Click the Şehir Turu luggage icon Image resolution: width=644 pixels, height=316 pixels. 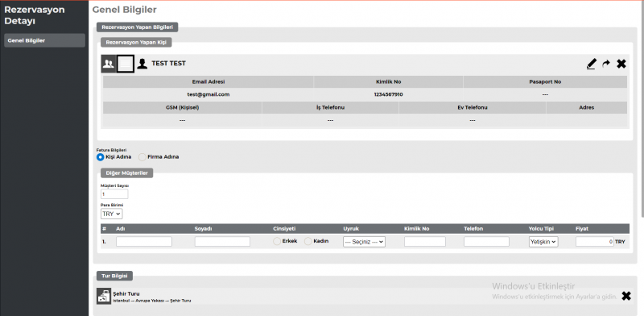point(104,296)
